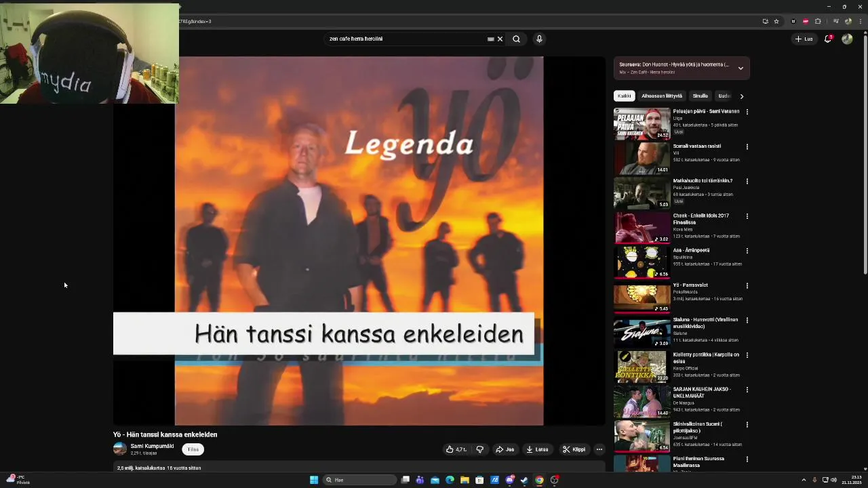
Task: Open the taskbar volume control
Action: [x=833, y=480]
